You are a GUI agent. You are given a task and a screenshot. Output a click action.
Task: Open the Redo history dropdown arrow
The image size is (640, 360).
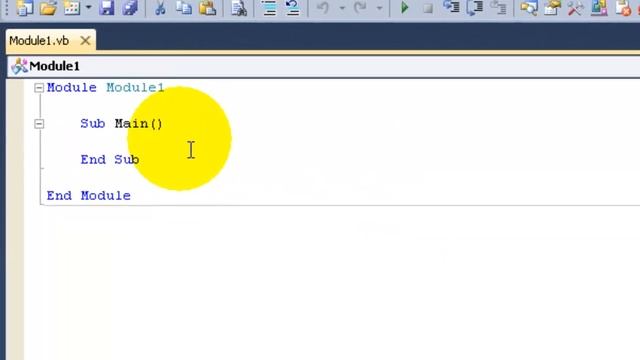tap(379, 7)
